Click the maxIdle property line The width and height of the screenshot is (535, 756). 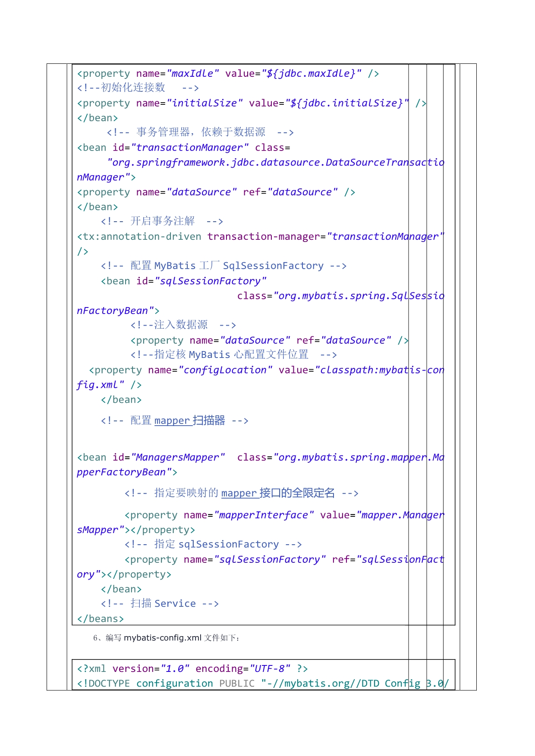228,74
